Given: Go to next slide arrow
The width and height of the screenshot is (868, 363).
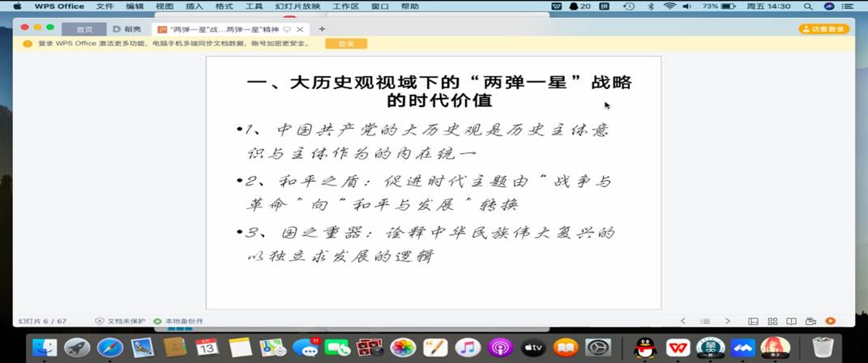Looking at the screenshot, I should 727,321.
